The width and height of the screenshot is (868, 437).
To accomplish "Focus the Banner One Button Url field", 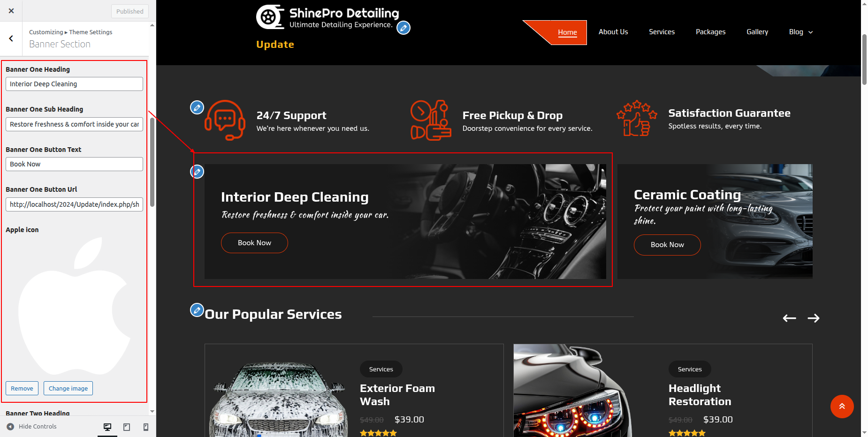I will [x=74, y=204].
